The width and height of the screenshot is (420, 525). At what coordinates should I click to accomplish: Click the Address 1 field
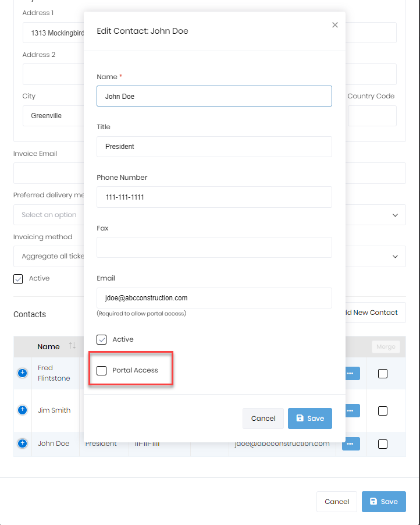pos(53,33)
